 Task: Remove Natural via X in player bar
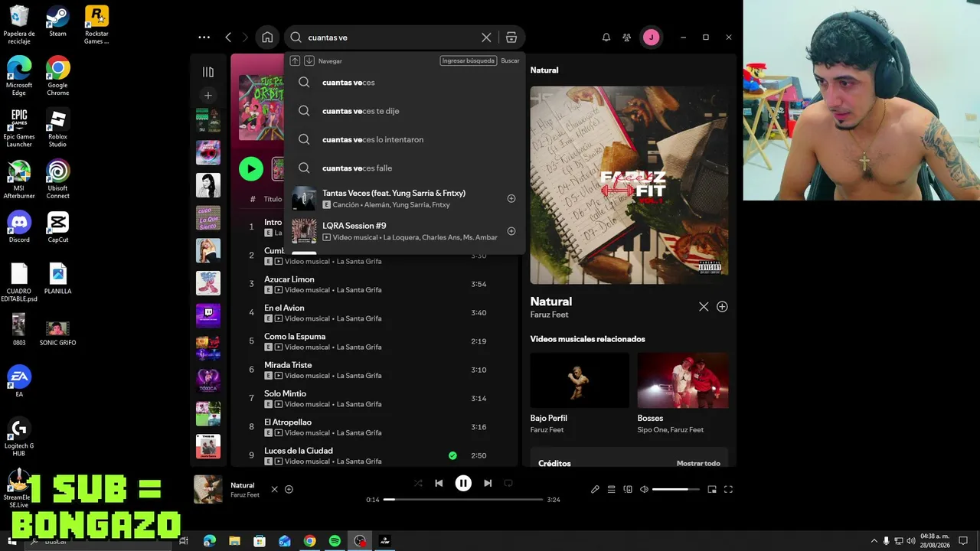[274, 489]
